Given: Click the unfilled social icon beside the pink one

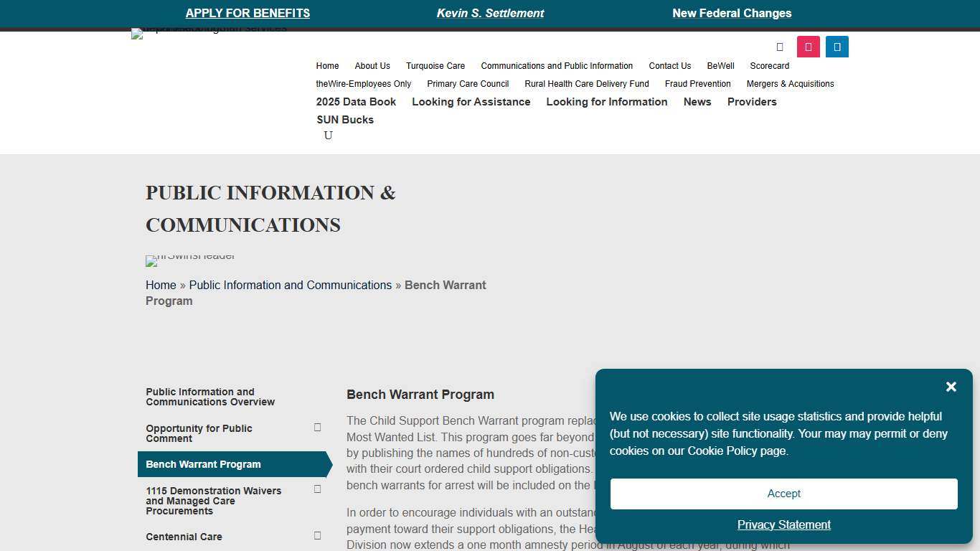Looking at the screenshot, I should [x=780, y=47].
